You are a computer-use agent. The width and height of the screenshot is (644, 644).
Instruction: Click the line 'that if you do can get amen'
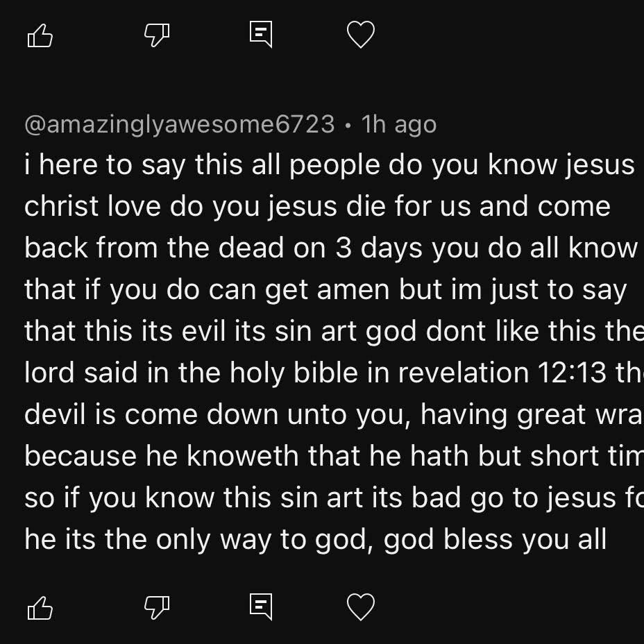pos(325,290)
